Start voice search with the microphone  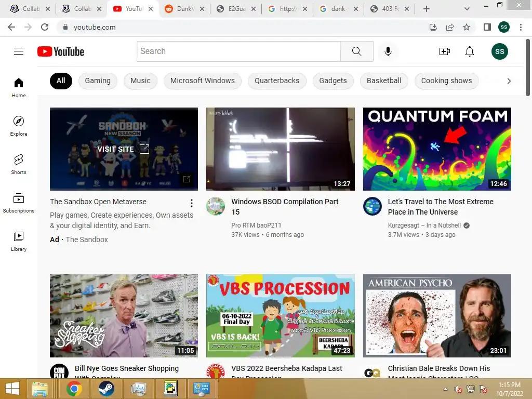[x=388, y=51]
